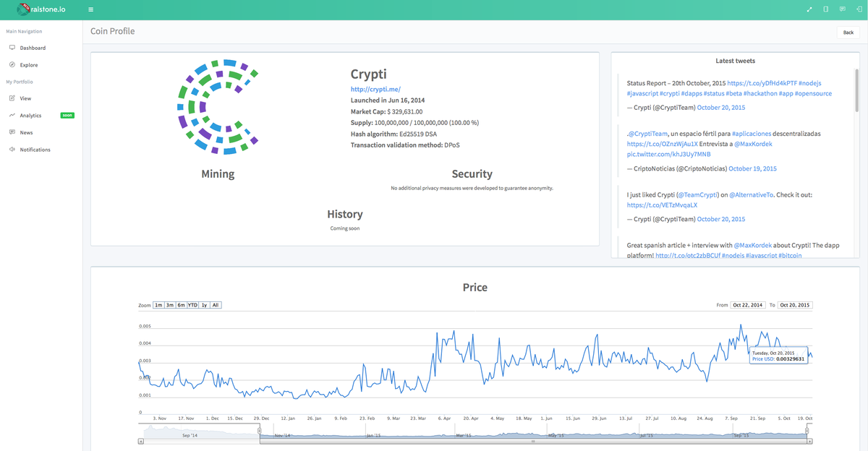Click the chart navigator scrollbar thumb

click(x=533, y=440)
